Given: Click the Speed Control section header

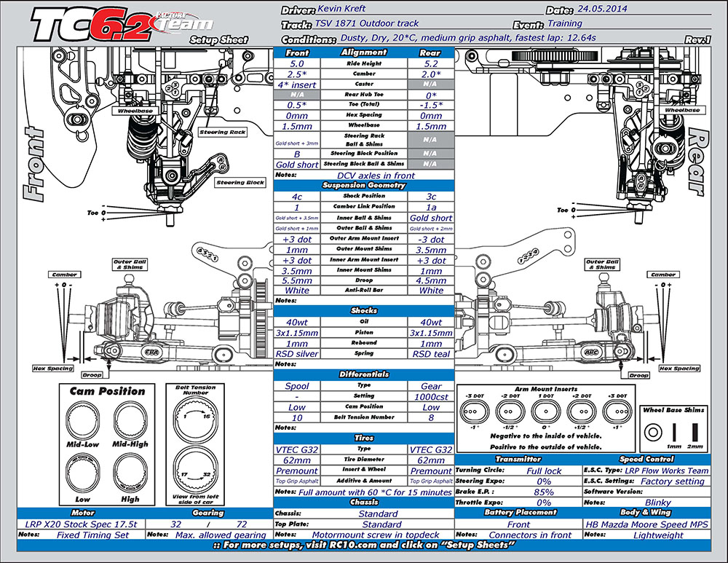Looking at the screenshot, I should click(x=646, y=460).
